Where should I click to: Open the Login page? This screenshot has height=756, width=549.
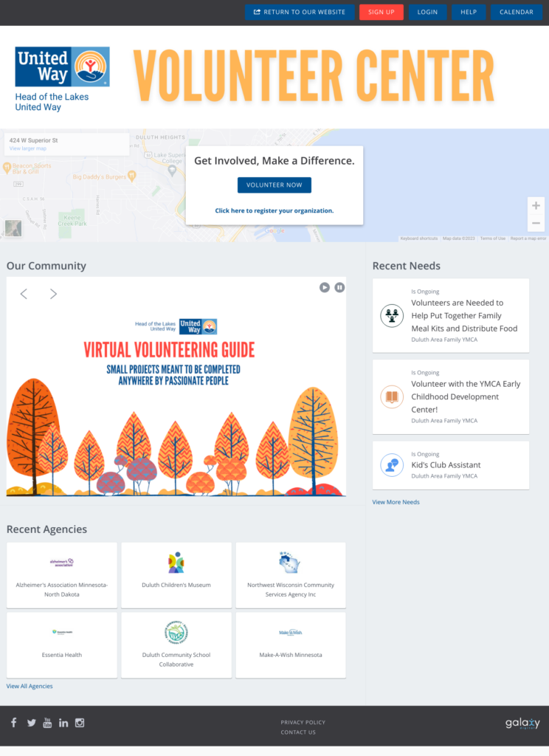tap(427, 12)
